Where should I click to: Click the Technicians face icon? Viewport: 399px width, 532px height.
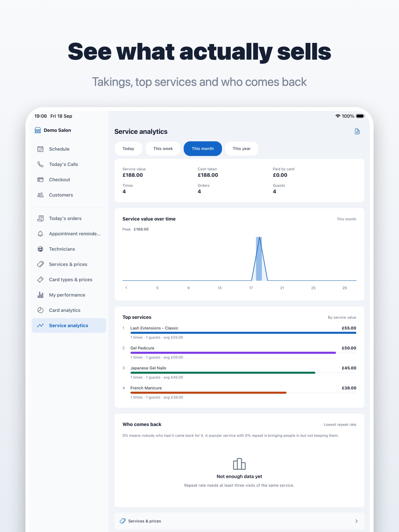[41, 249]
